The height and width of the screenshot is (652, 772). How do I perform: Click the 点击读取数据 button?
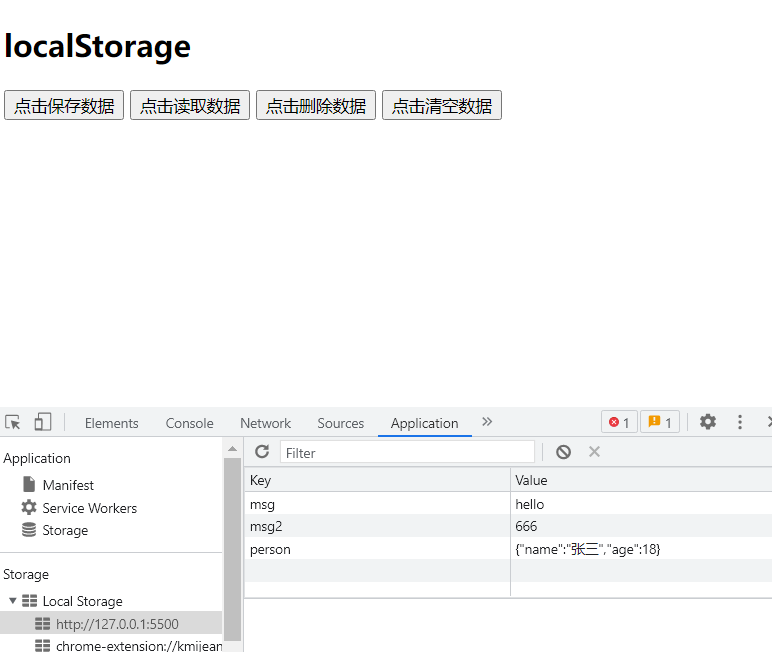(190, 105)
